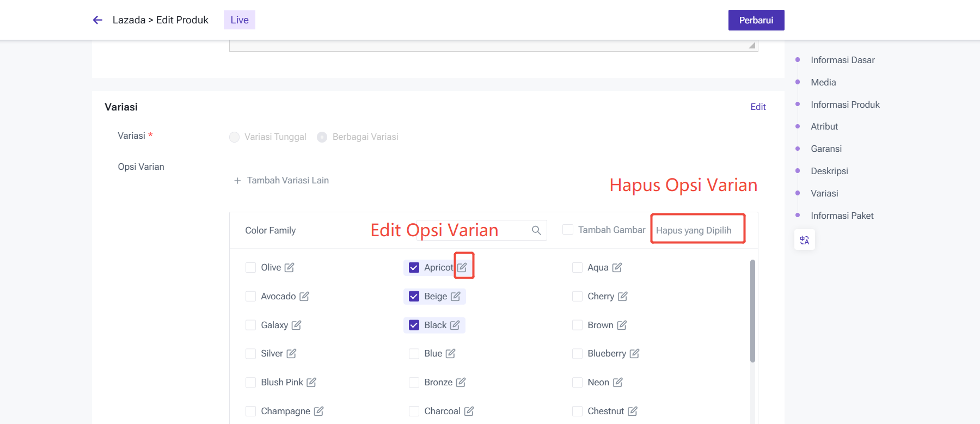Edit the Blueberry color option
The image size is (980, 424).
click(634, 353)
